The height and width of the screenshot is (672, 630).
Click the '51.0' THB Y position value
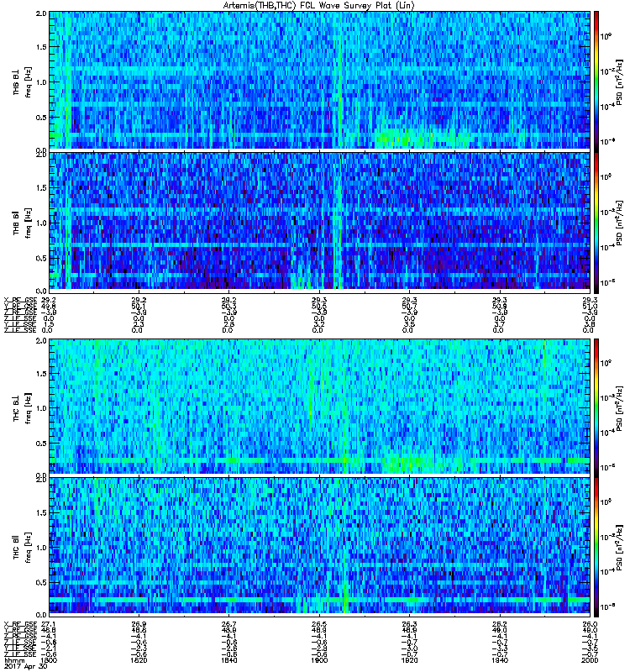point(590,307)
